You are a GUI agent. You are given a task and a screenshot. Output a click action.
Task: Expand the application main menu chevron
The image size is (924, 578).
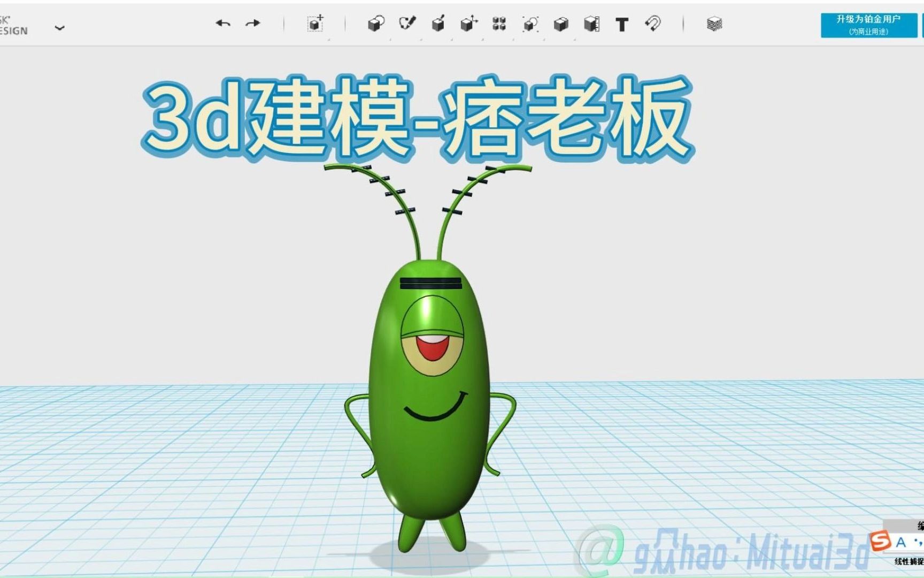click(60, 28)
